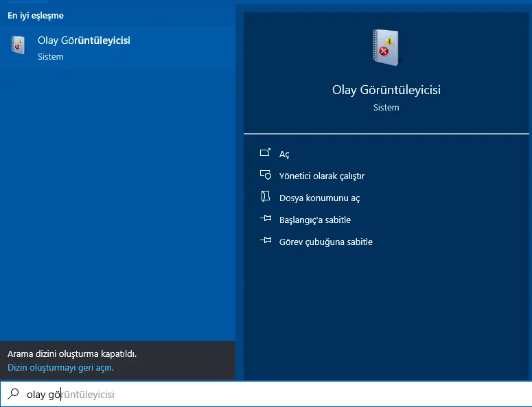Choose Başlangıç'a sabitle
532x407 pixels.
click(x=315, y=220)
